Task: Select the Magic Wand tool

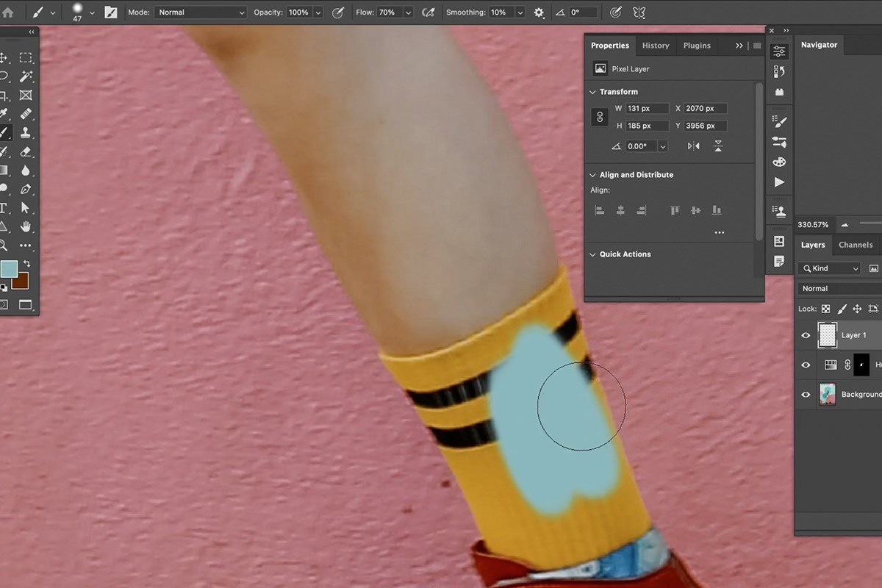Action: pos(26,76)
